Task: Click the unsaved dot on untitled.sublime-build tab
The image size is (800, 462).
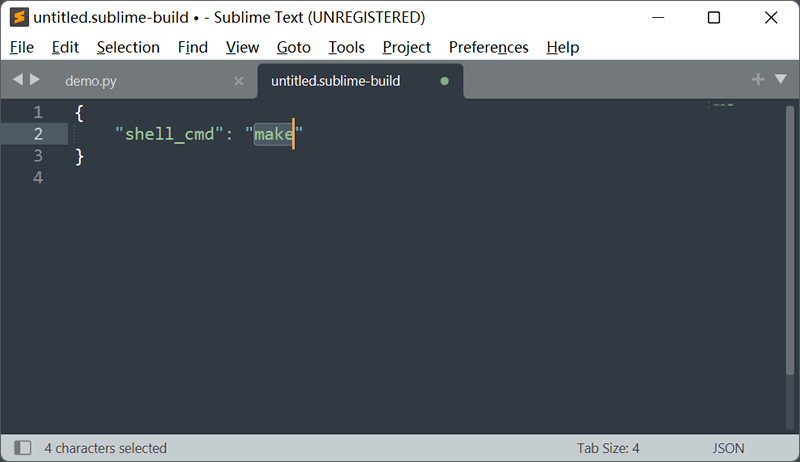Action: pos(444,81)
